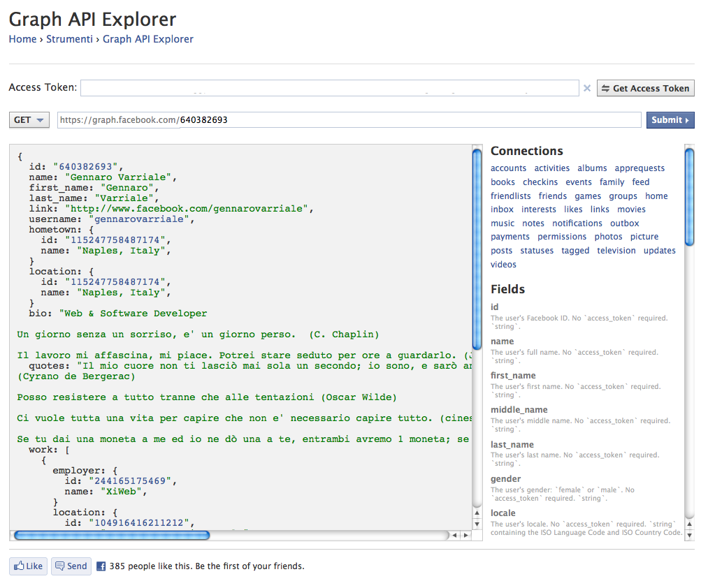Open the apprequests connection

pos(639,168)
